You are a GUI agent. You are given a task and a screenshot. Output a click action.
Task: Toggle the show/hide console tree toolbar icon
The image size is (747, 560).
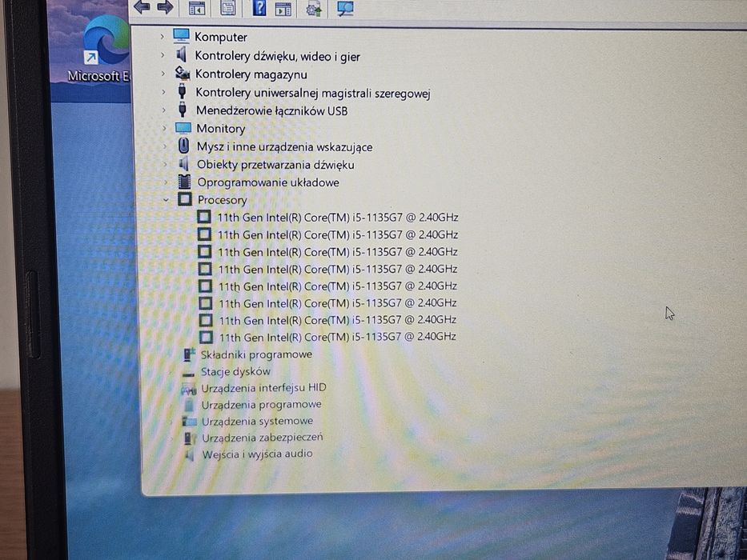[x=197, y=8]
